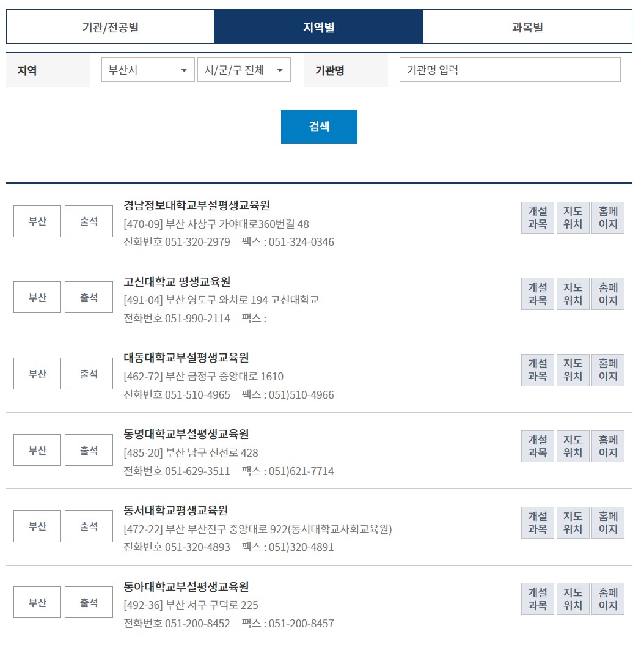Image resolution: width=644 pixels, height=645 pixels.
Task: Open 홈페이지 for 대동대학교부설평생교육원
Action: coord(608,369)
